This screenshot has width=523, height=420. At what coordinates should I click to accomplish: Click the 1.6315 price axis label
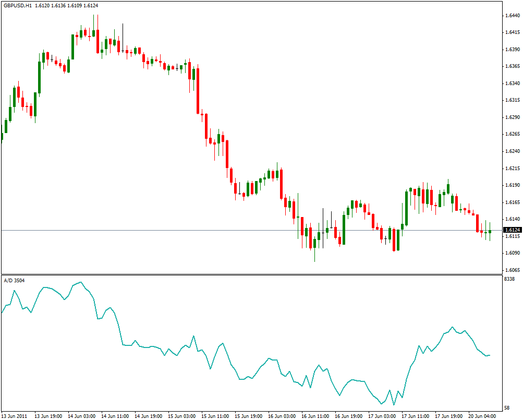coord(513,100)
